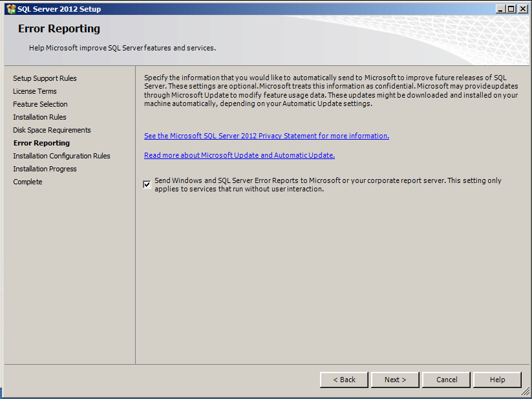Select Setup Support Rules step
532x399 pixels.
pyautogui.click(x=45, y=78)
